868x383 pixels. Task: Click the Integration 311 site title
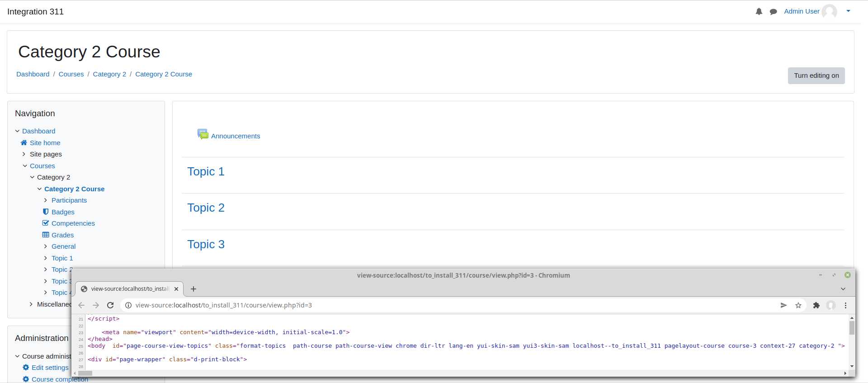35,12
